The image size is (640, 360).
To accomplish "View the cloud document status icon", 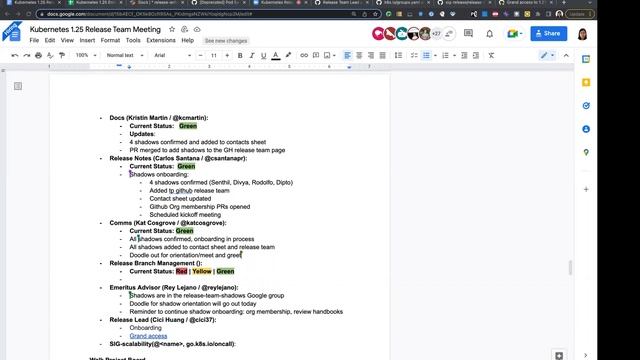I will [197, 29].
